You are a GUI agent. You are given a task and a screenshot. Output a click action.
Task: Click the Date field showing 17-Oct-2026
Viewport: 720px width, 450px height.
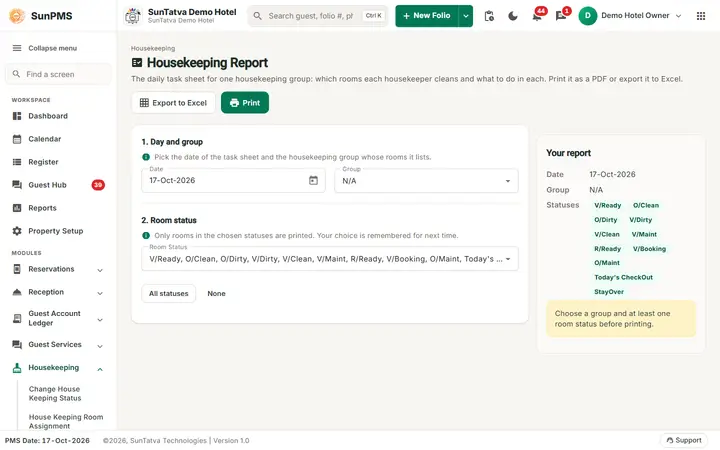(x=233, y=180)
